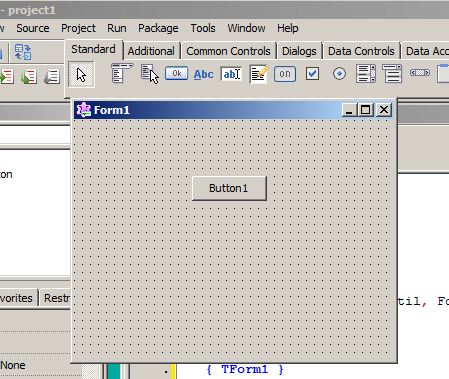This screenshot has width=449, height=379.
Task: Pick the TComboBox component icon
Action: coord(392,74)
